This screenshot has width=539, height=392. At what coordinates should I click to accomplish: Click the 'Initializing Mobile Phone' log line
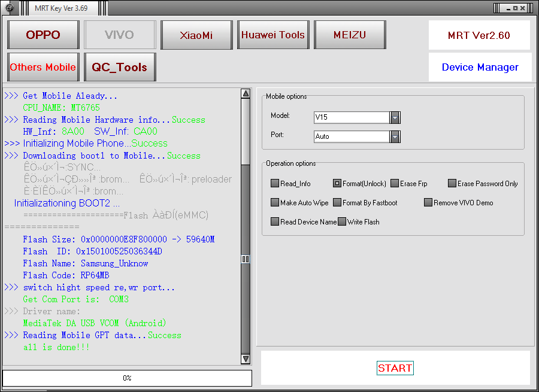[86, 143]
